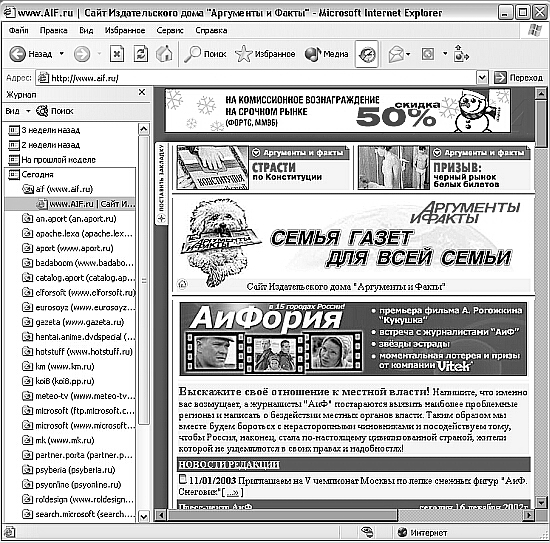This screenshot has height=543, width=550.
Task: Open the Сервис menu
Action: tap(170, 31)
